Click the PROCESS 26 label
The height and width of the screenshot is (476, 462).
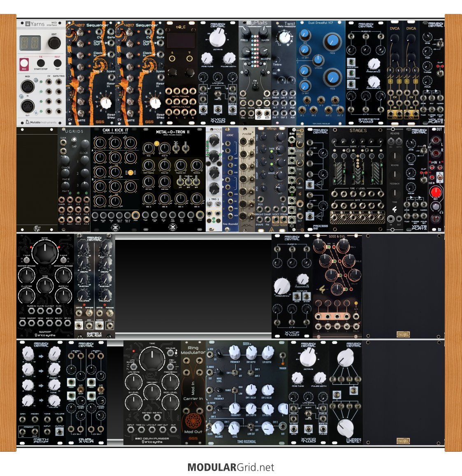coord(320,227)
